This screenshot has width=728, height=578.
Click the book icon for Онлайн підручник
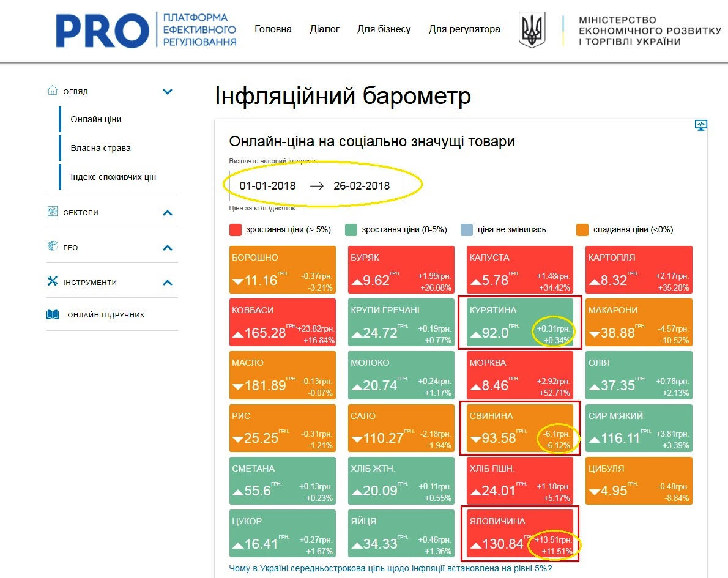click(x=53, y=314)
